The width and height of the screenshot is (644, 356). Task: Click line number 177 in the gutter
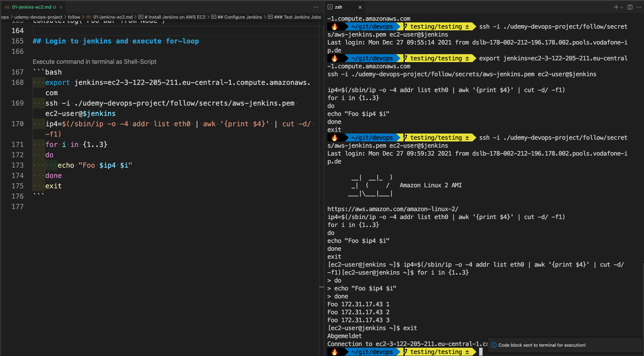(x=18, y=207)
